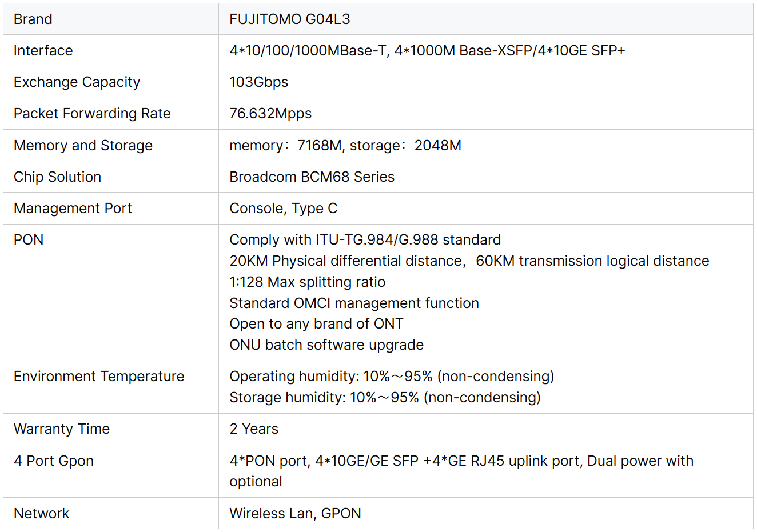The width and height of the screenshot is (757, 532).
Task: Click the Exchange Capacity label
Action: click(77, 82)
